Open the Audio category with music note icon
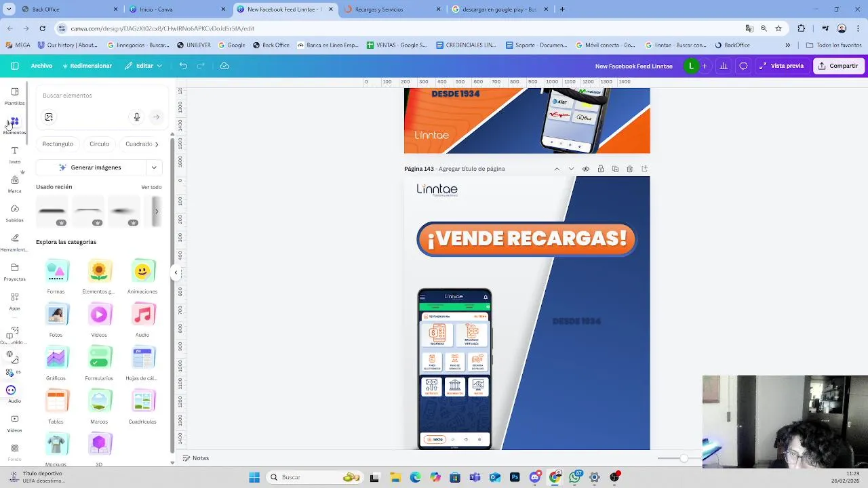The height and width of the screenshot is (488, 868). coord(142,320)
